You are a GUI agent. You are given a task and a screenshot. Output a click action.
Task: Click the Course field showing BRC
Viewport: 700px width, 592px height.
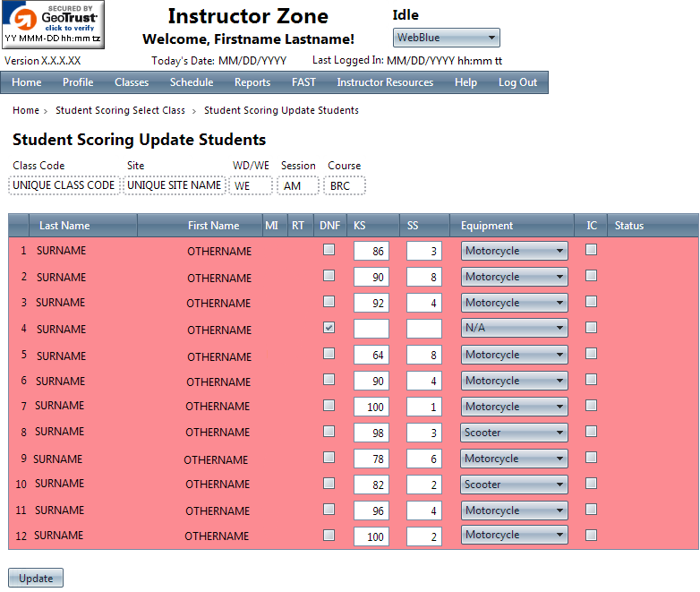345,185
